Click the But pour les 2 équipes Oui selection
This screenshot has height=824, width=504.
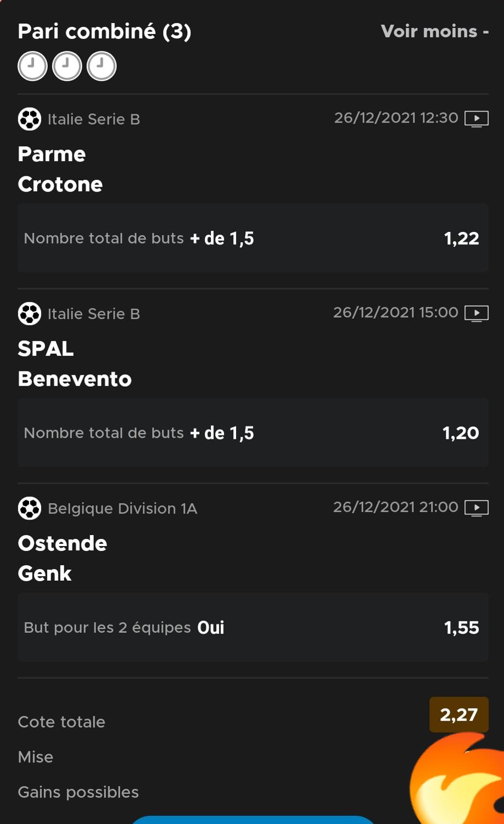[x=253, y=627]
